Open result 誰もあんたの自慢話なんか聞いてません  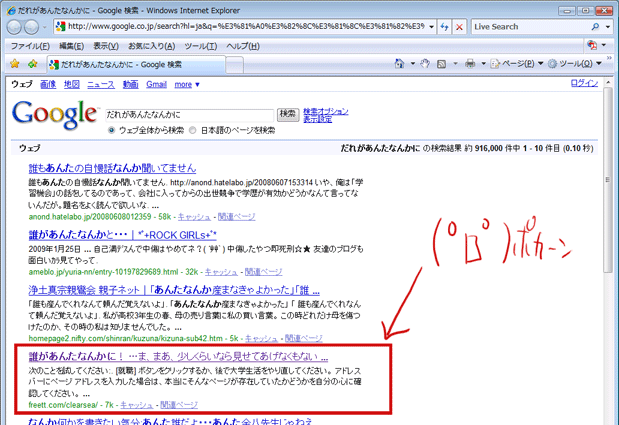(112, 169)
